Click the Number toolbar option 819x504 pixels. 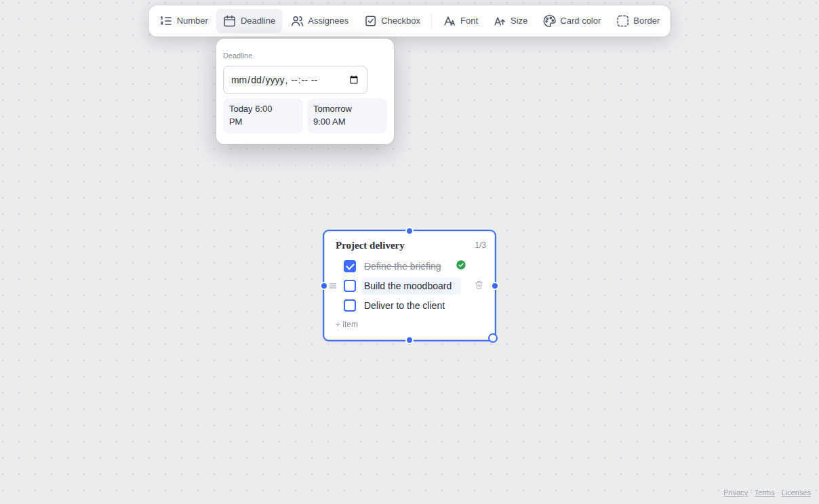click(184, 21)
